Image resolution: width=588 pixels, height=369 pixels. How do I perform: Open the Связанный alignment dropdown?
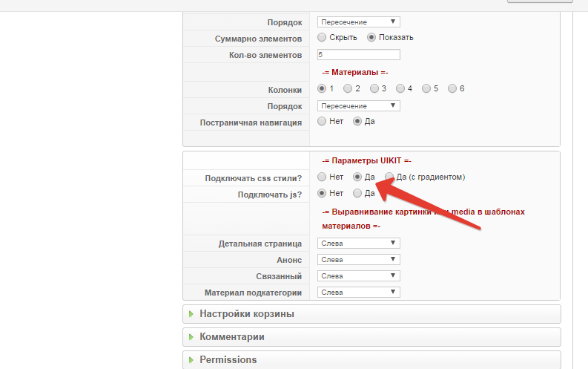tap(358, 276)
